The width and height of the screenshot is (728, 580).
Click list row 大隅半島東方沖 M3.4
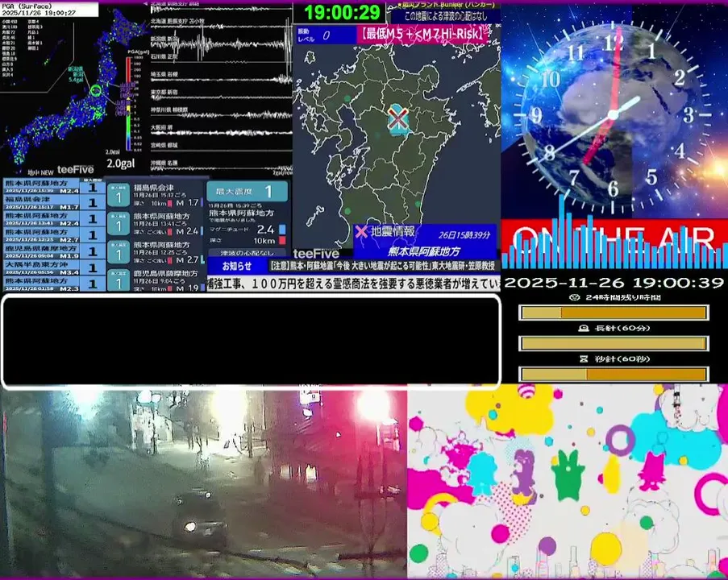tap(53, 267)
